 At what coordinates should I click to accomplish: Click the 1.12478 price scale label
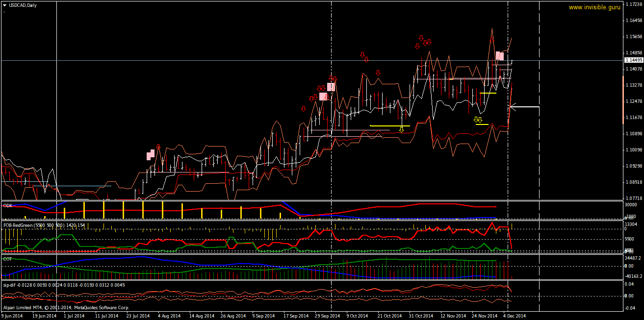point(633,101)
